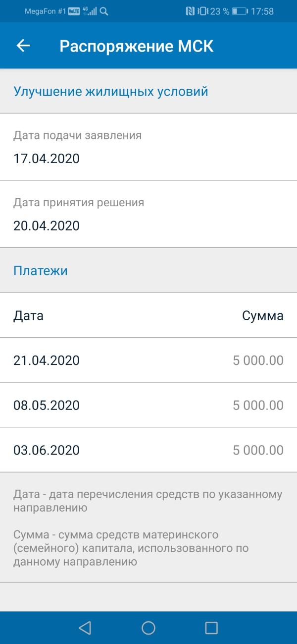The height and width of the screenshot is (644, 297).
Task: Tap the Дата column header
Action: (28, 316)
